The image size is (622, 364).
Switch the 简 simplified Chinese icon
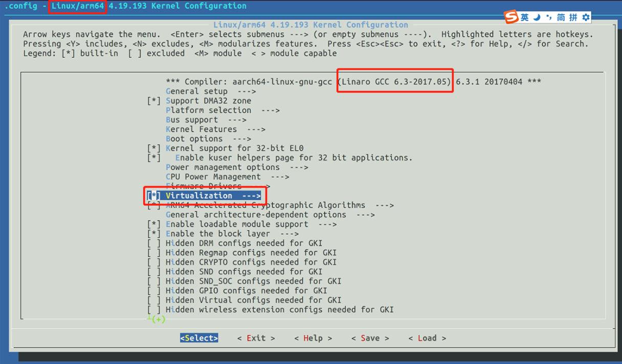tap(561, 17)
